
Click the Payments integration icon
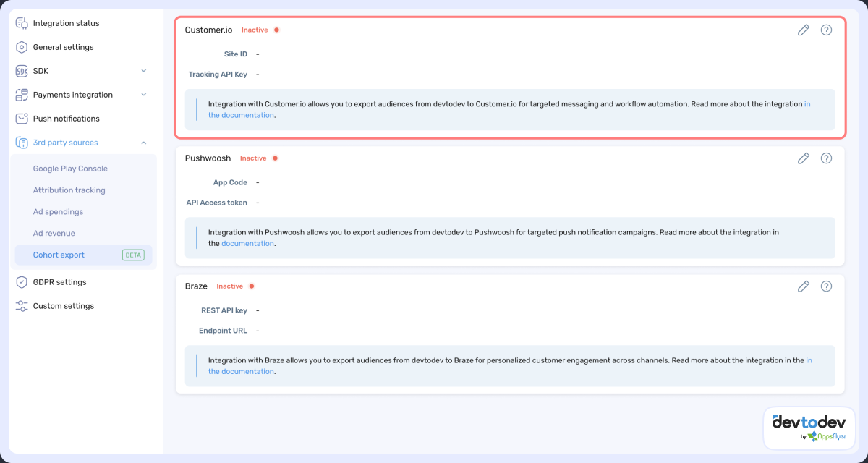(22, 95)
